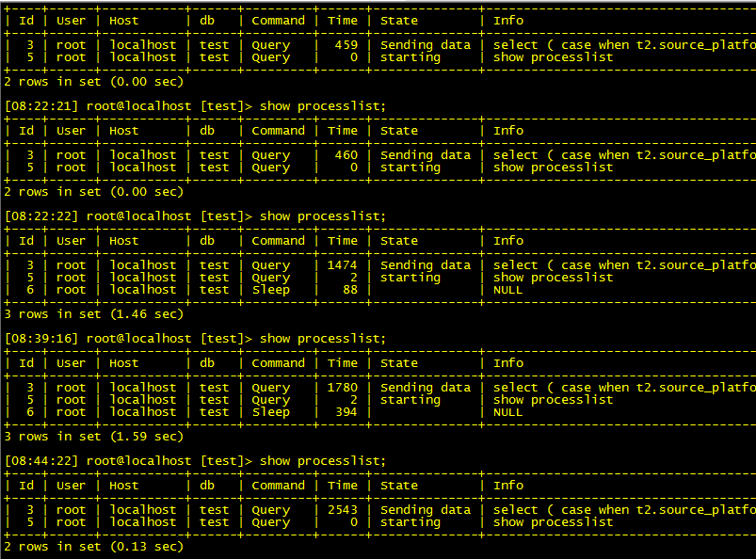This screenshot has width=756, height=559.
Task: Click the Id column header
Action: click(25, 20)
